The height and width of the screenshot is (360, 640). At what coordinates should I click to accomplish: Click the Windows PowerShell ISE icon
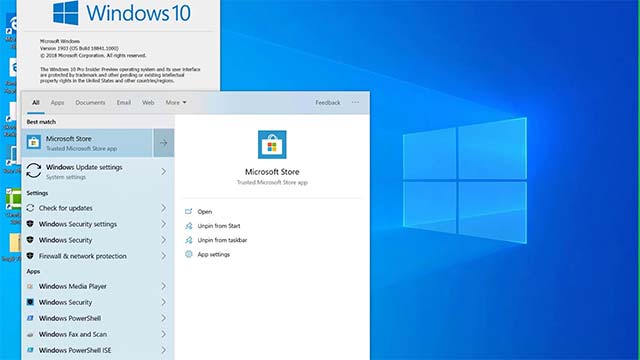(30, 350)
